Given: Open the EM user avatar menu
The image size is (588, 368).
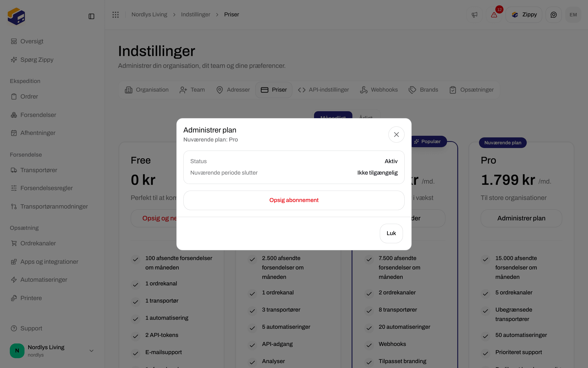Looking at the screenshot, I should point(573,15).
